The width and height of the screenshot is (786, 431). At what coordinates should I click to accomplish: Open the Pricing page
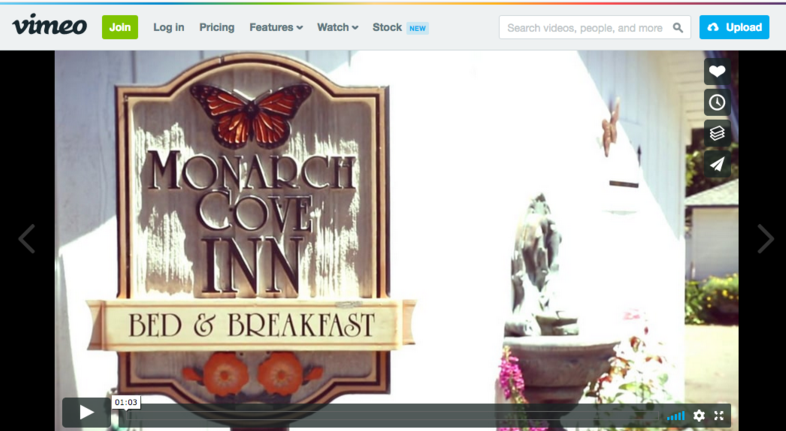tap(217, 28)
